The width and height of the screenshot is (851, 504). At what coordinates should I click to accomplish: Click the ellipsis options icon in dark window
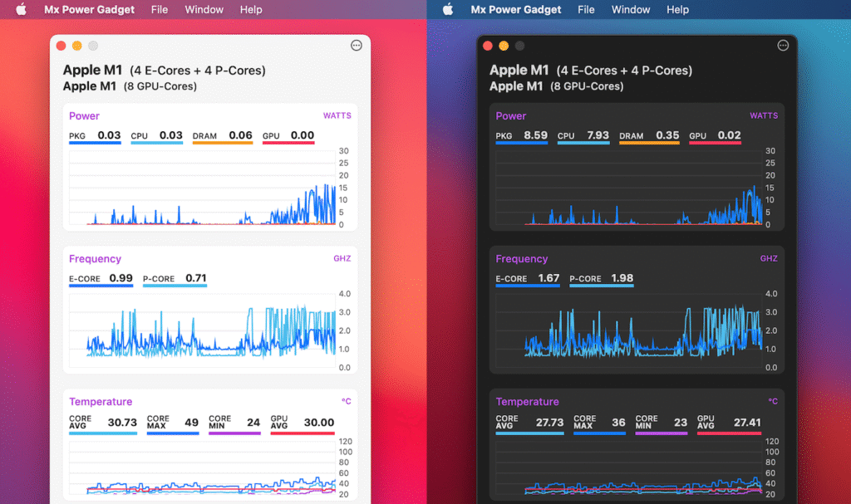pos(783,46)
